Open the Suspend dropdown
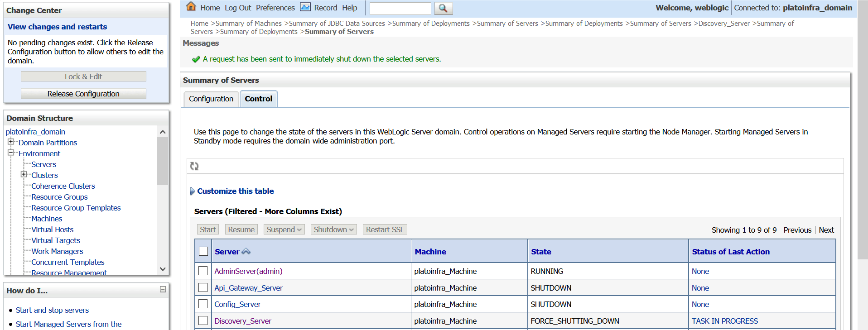868x330 pixels. click(285, 230)
